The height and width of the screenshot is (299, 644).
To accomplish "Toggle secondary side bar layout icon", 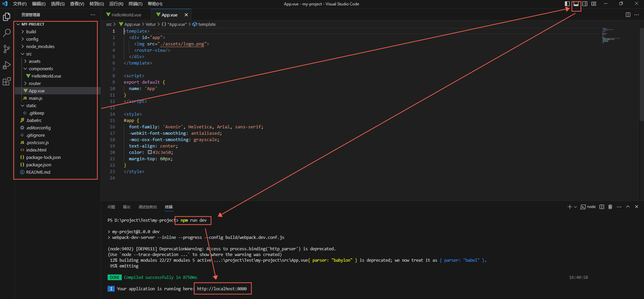I will (x=585, y=4).
